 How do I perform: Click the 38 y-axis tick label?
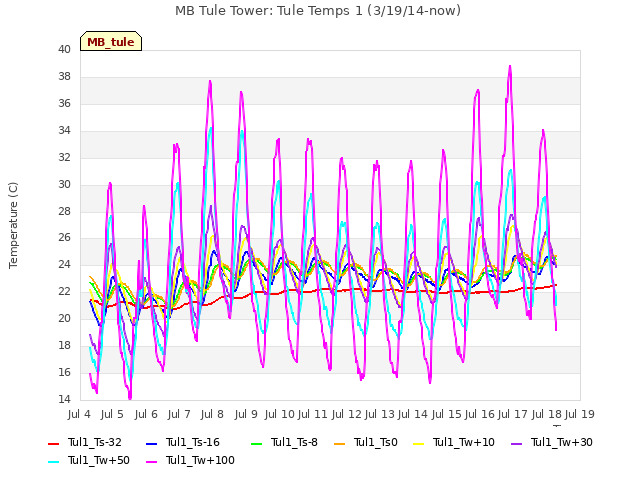pyautogui.click(x=64, y=76)
